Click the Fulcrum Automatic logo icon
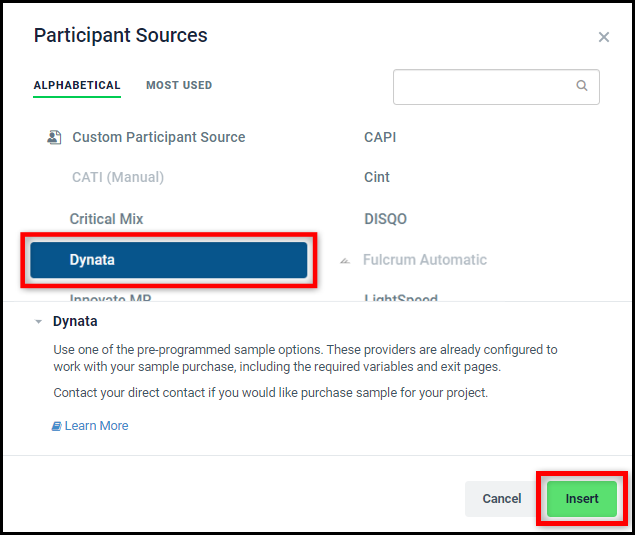Image resolution: width=635 pixels, height=535 pixels. coord(345,261)
